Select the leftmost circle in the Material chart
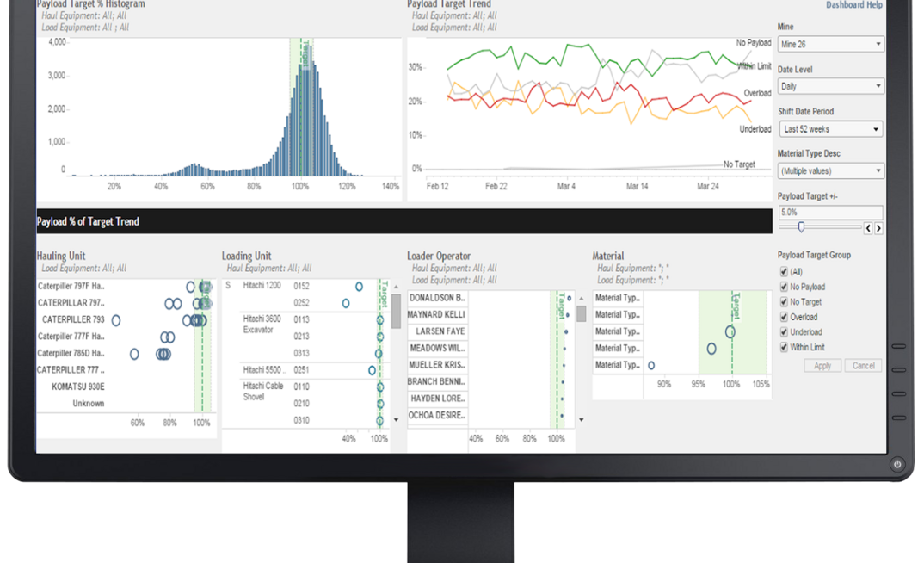The image size is (924, 563). [651, 365]
